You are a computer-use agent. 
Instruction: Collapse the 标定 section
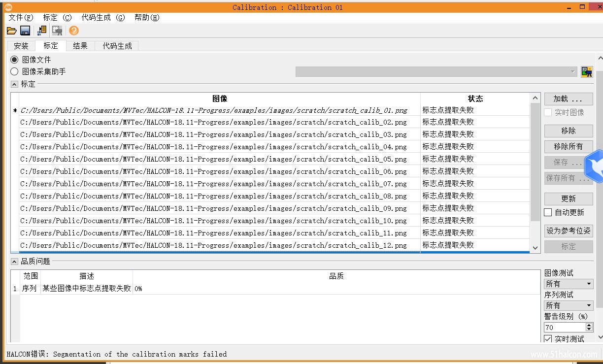point(14,84)
